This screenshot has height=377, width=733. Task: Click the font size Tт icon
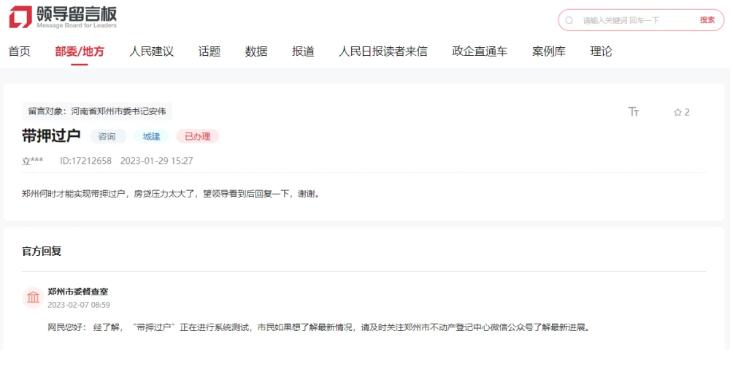click(633, 112)
